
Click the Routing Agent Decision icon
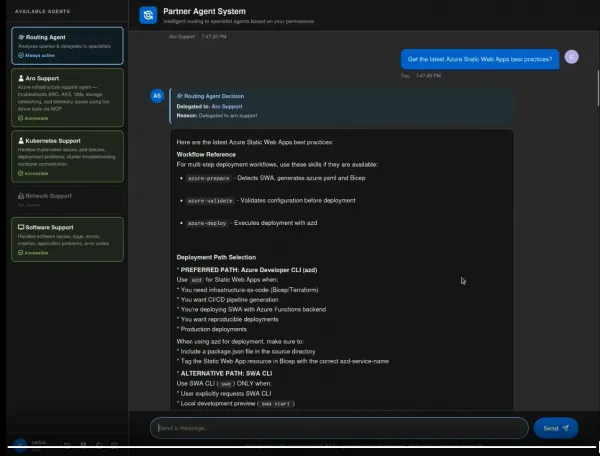pos(179,96)
